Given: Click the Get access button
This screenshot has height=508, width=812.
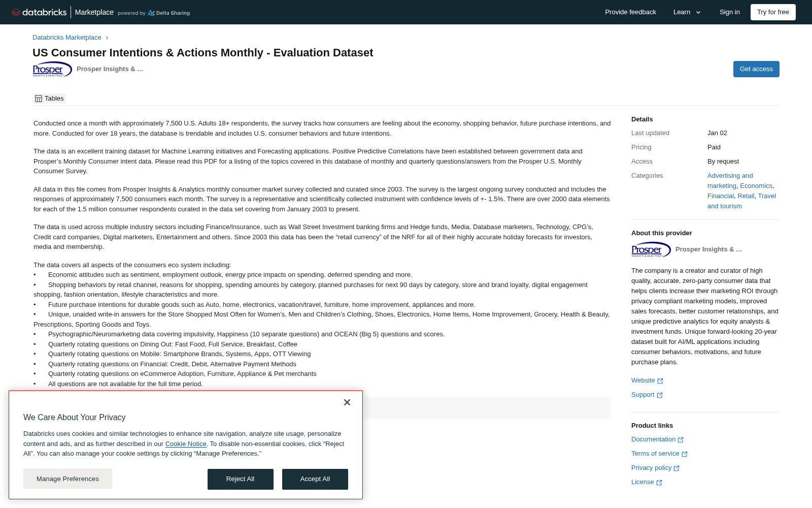Looking at the screenshot, I should point(756,69).
